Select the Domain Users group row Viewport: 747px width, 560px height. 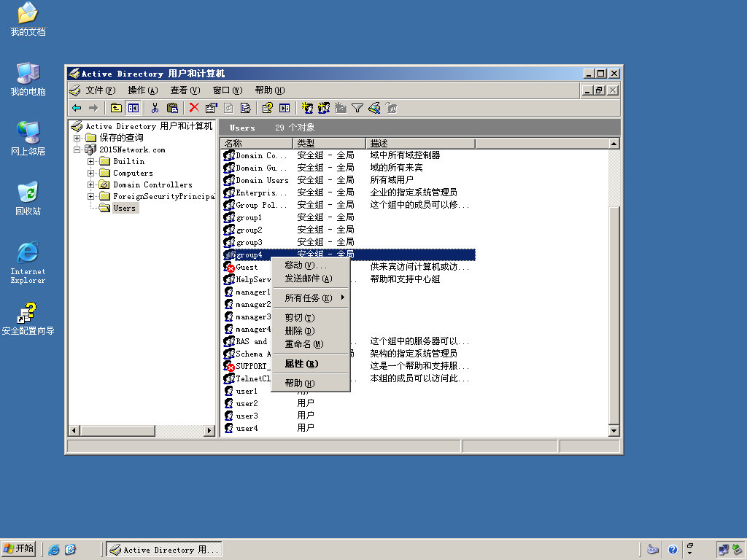[349, 180]
